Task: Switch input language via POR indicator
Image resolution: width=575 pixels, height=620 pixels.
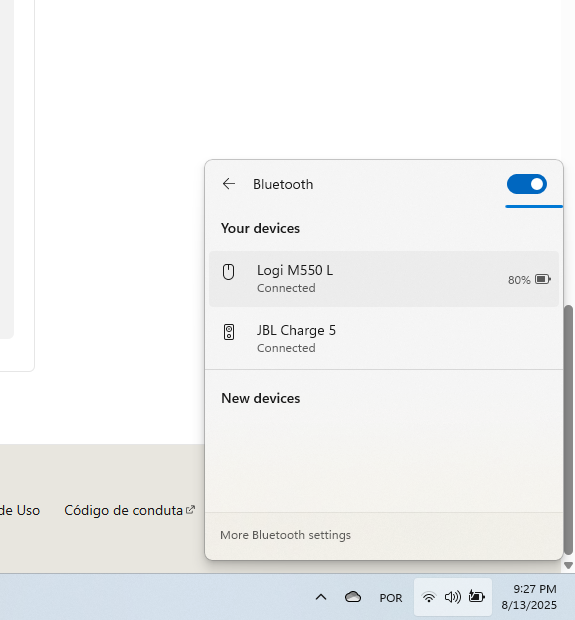Action: [x=391, y=598]
